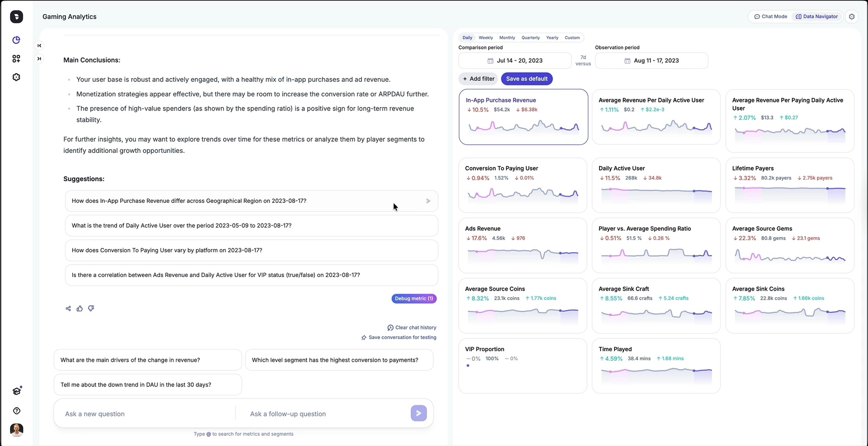Select the Conversion To Paying User by platform suggestion

251,250
